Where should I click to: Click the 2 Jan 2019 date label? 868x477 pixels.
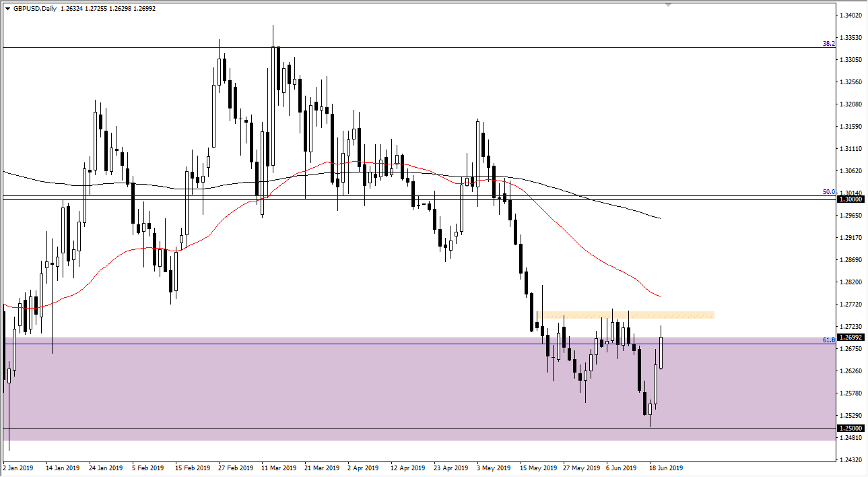17,468
